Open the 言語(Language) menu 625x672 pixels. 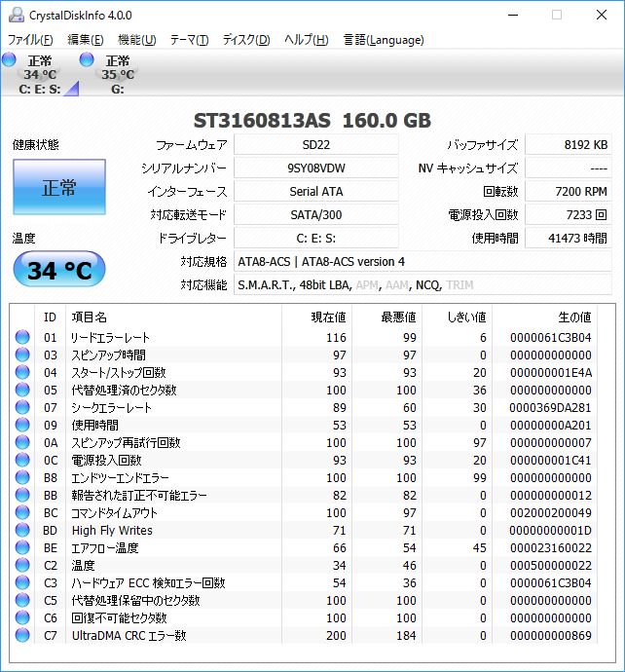pyautogui.click(x=384, y=40)
